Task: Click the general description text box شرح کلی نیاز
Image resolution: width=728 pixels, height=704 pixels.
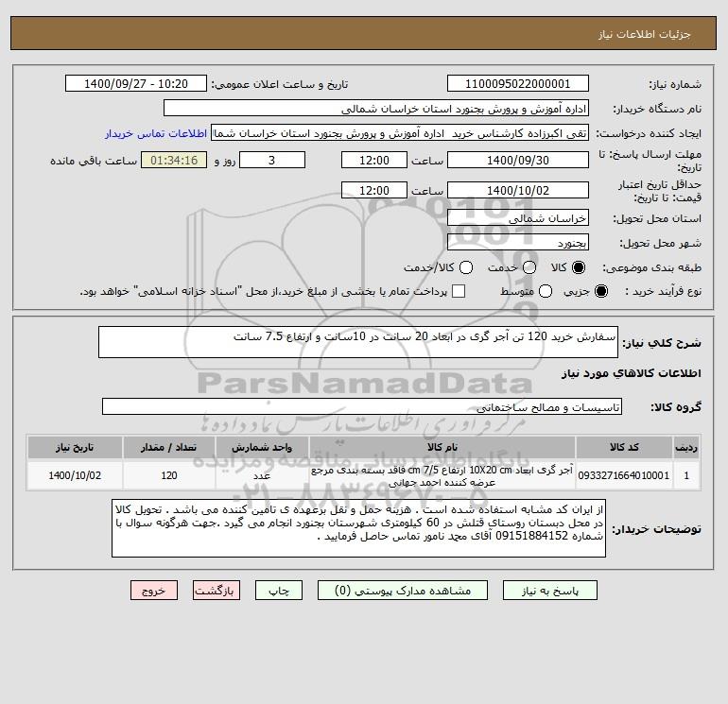Action: (358, 342)
